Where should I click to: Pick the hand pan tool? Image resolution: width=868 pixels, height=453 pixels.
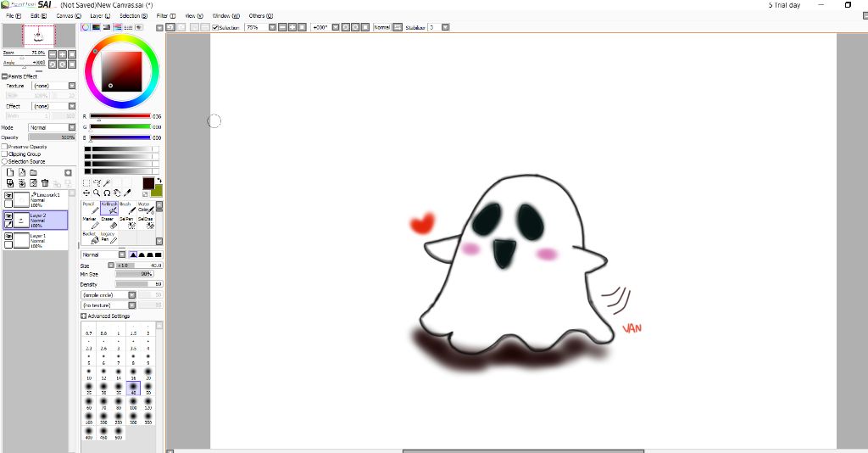(117, 193)
